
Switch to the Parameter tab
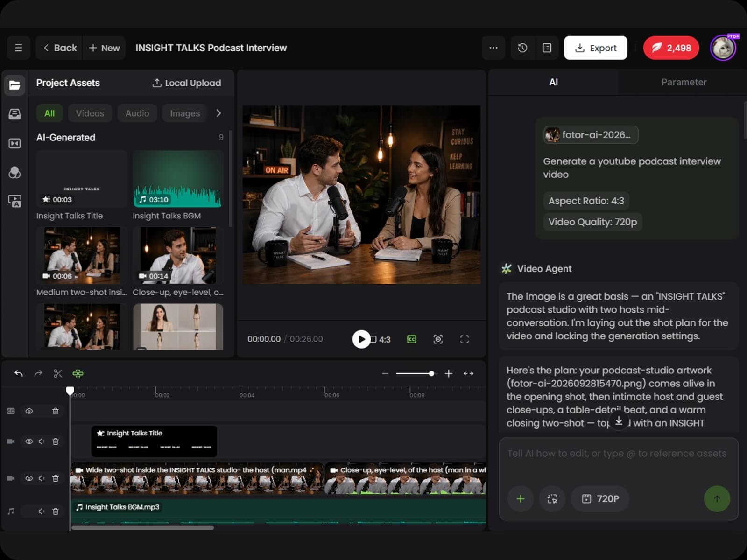point(684,82)
